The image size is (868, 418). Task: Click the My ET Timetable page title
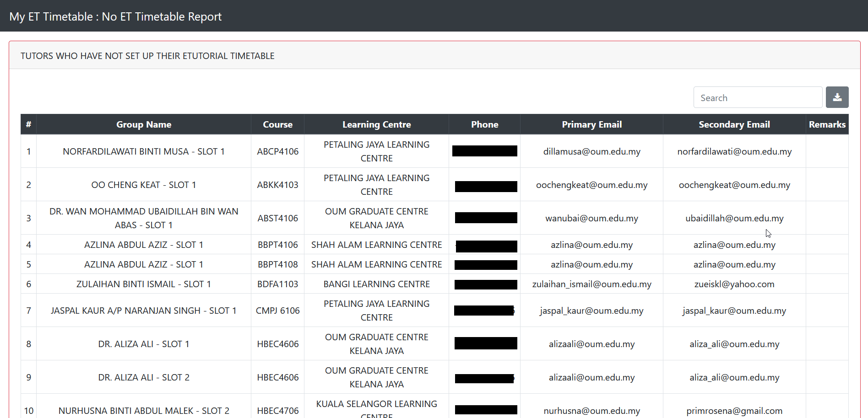[115, 16]
